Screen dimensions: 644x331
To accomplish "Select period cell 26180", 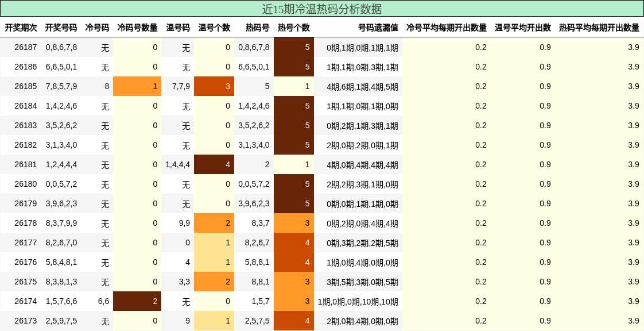I will tap(25, 184).
